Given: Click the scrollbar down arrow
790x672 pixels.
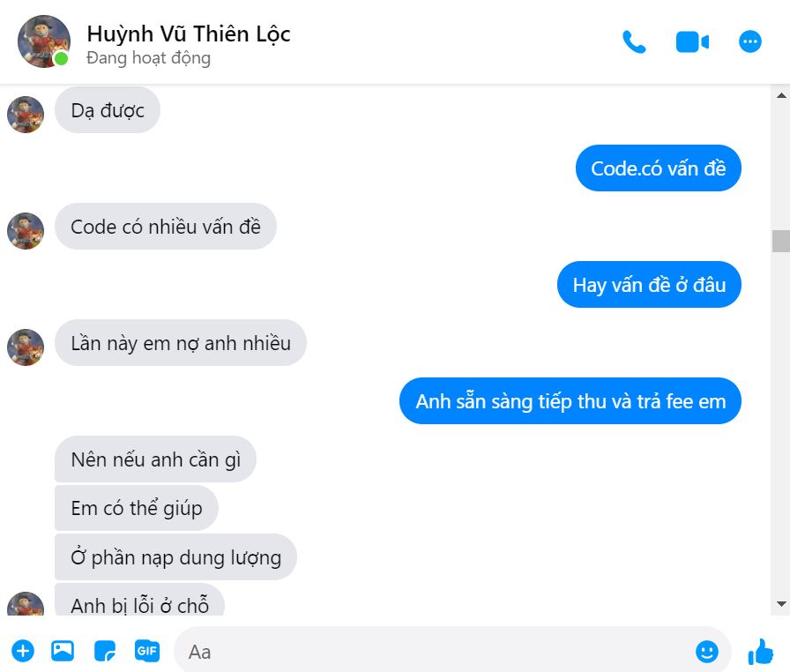Looking at the screenshot, I should click(x=781, y=603).
